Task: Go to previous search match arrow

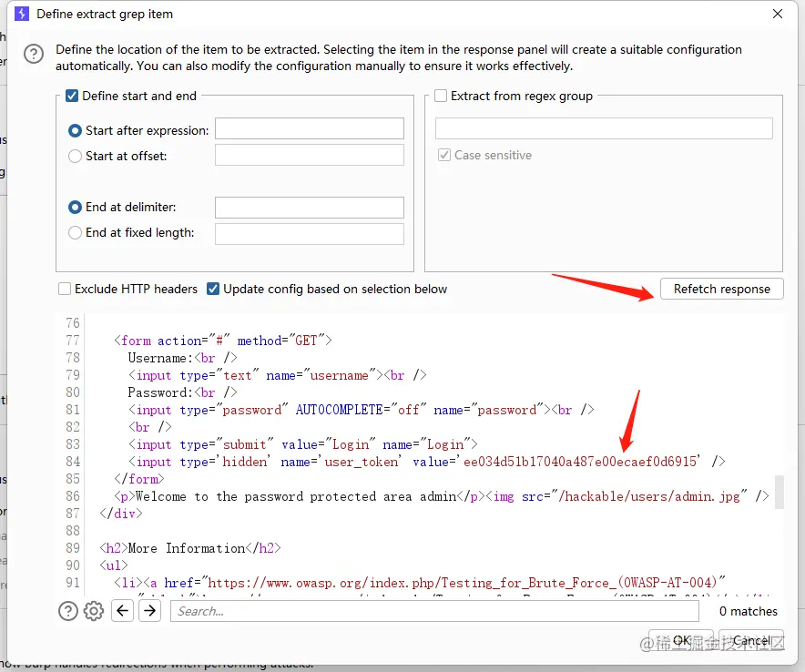Action: (x=122, y=610)
